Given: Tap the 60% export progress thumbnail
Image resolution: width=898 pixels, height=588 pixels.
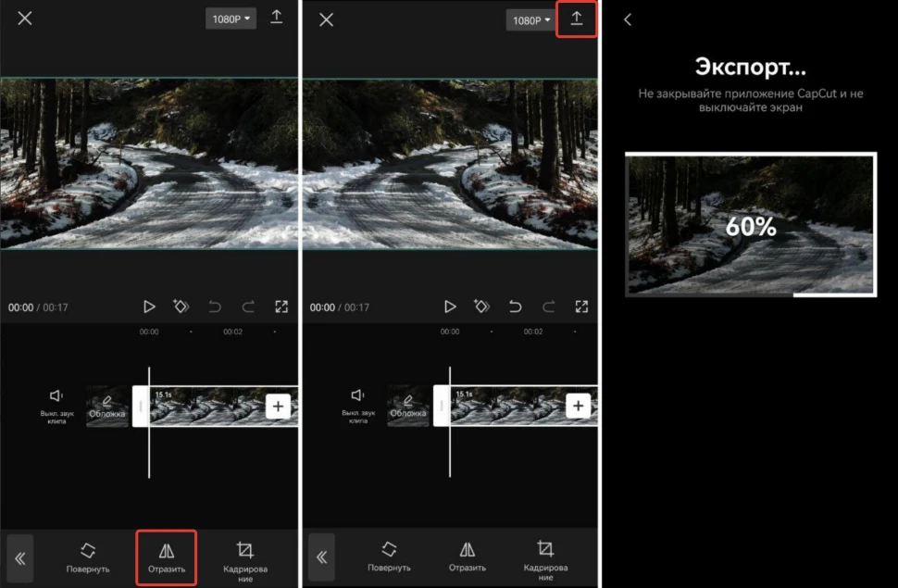Looking at the screenshot, I should click(751, 225).
